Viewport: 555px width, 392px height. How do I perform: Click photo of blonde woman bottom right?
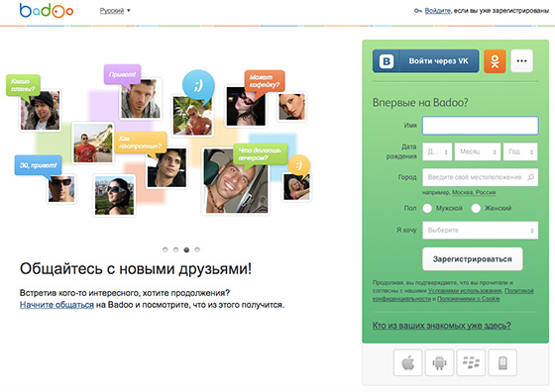pos(296,187)
